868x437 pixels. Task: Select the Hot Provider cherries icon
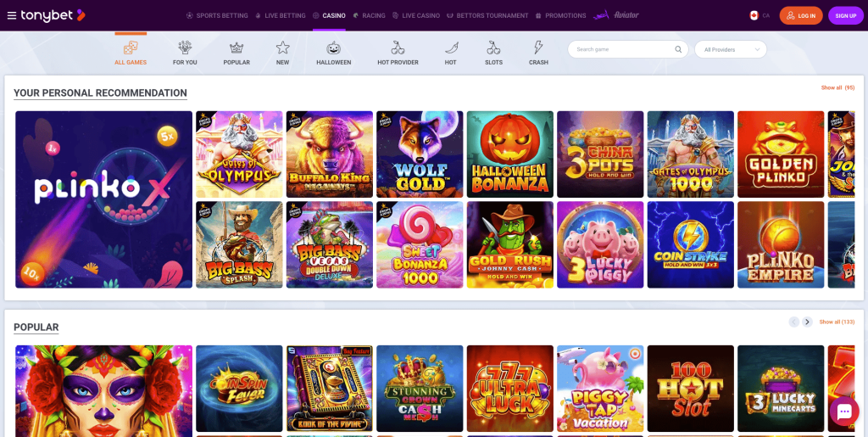pos(398,48)
